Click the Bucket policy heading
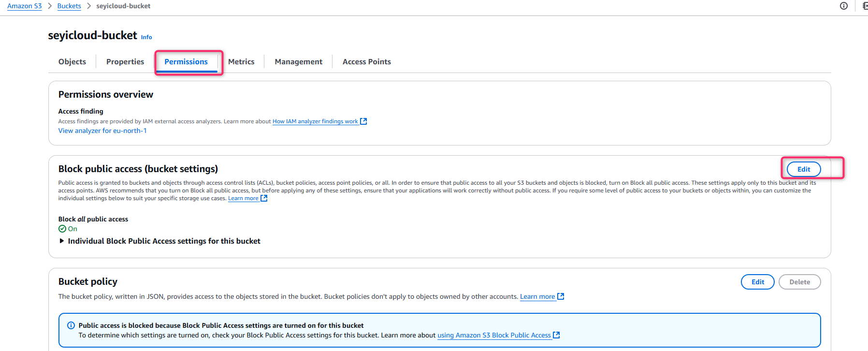This screenshot has height=351, width=868. pos(88,281)
